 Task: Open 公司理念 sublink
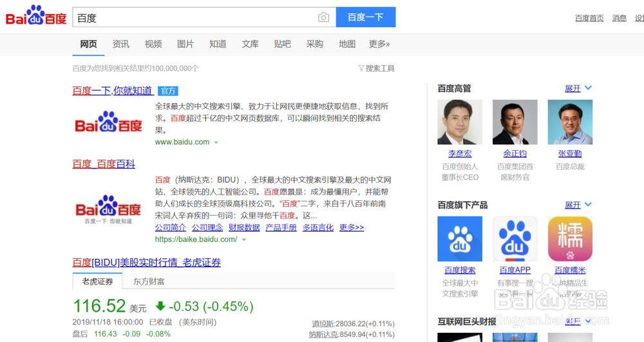(x=207, y=227)
